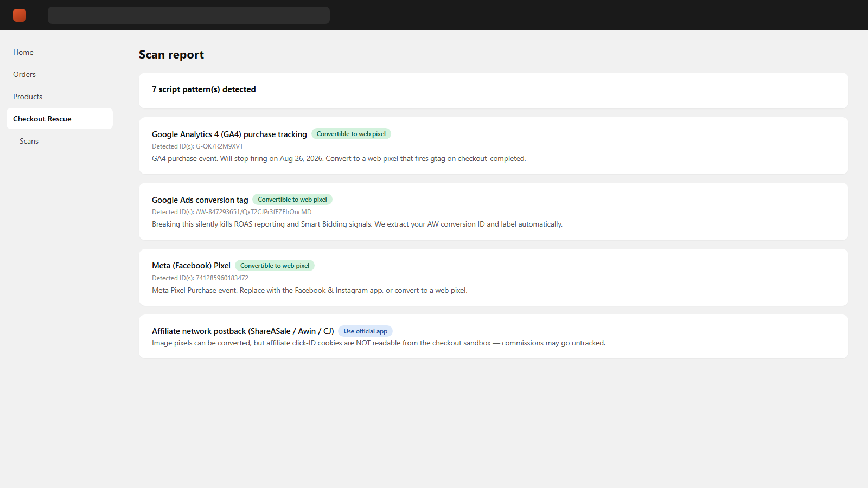Select Google Analytics 4 (GA4) purchase tracking title
The width and height of the screenshot is (868, 488).
pos(229,134)
